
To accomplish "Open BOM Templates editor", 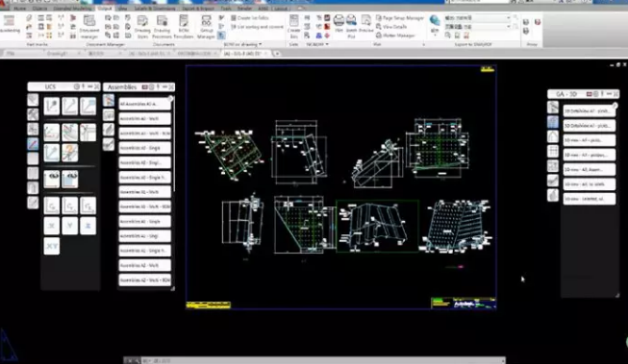I will pos(184,26).
